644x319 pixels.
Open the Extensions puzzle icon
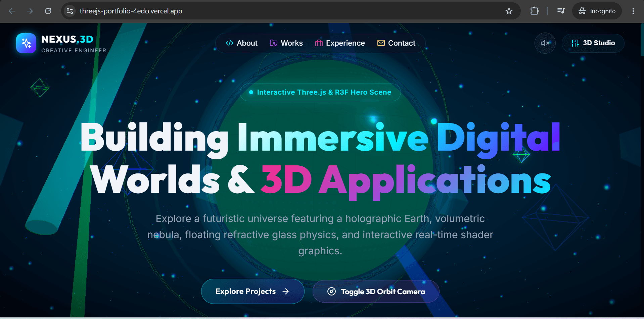534,11
